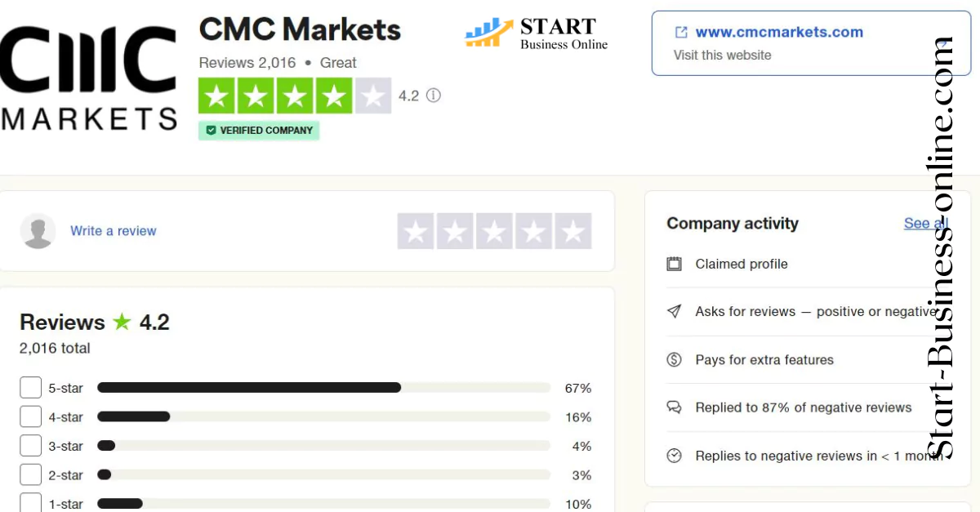The image size is (980, 512).
Task: Tick the 3-star filter checkbox
Action: (x=30, y=446)
